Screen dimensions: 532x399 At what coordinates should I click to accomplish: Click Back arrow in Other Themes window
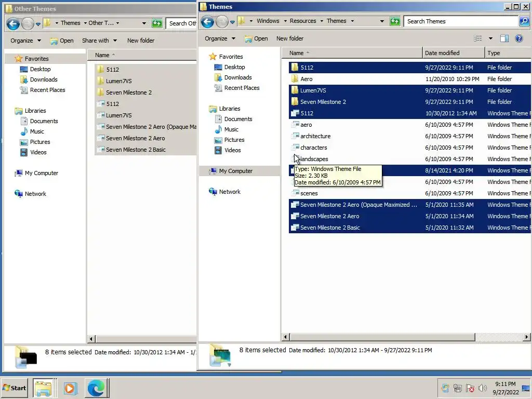[13, 24]
